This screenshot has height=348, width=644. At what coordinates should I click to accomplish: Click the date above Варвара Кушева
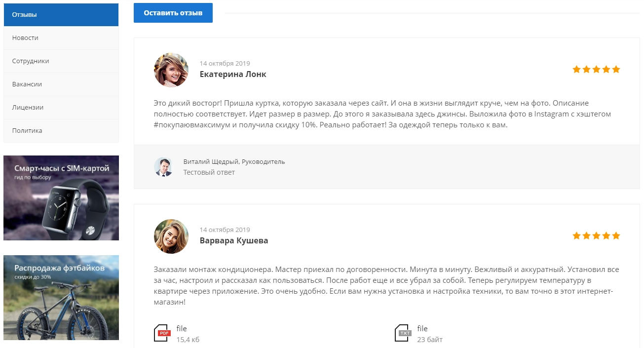[x=225, y=230]
